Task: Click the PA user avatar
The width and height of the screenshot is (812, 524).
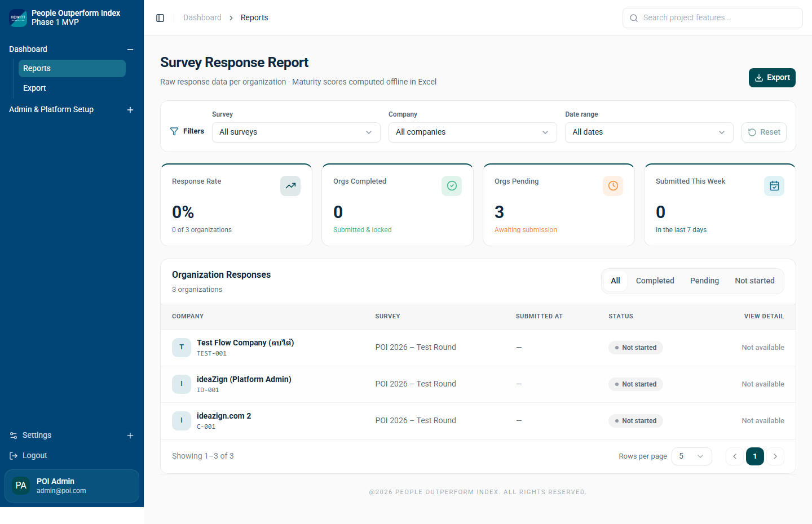Action: coord(21,486)
